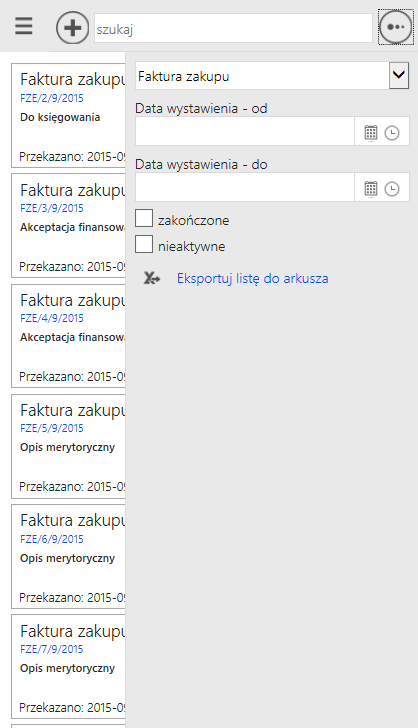Click Akceptacja finansowa status on FZE/3/9/2015 card
The image size is (418, 728).
pos(72,228)
